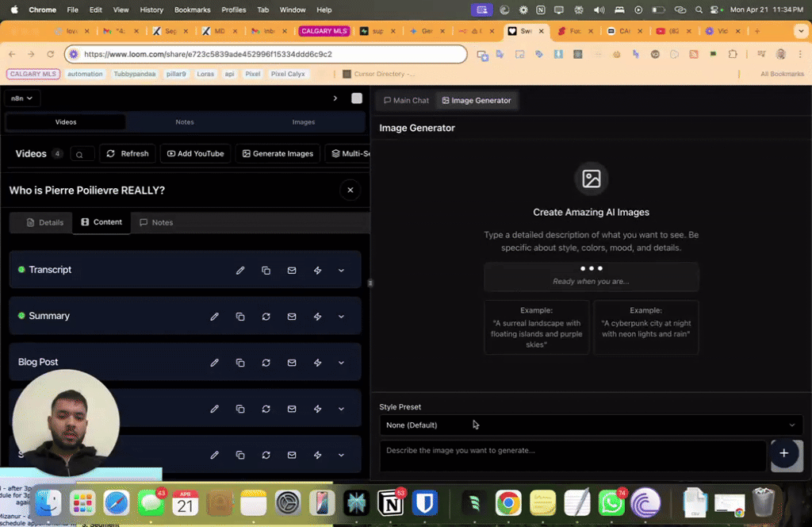
Task: Select the CALGARY MLS browser tab
Action: click(x=324, y=31)
